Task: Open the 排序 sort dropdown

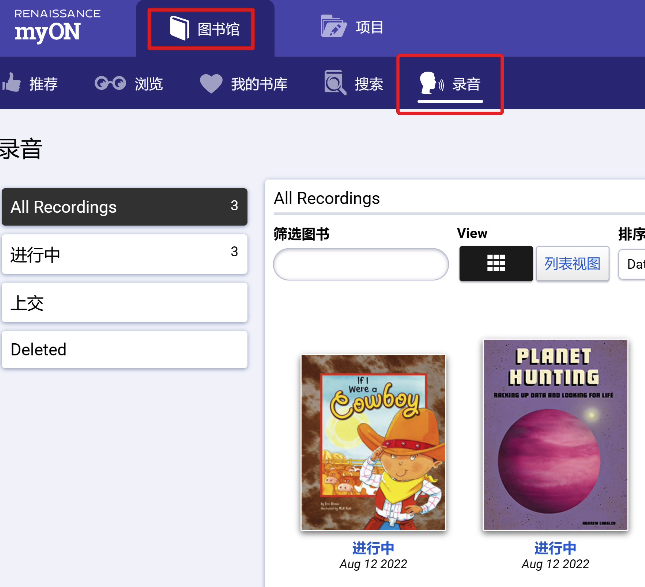Action: tap(632, 264)
